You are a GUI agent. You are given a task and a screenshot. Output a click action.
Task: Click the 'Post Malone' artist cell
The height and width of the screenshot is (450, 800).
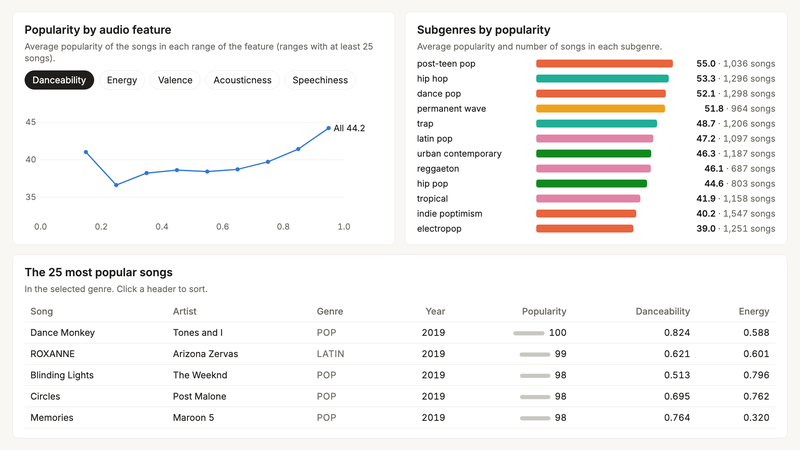coord(199,396)
